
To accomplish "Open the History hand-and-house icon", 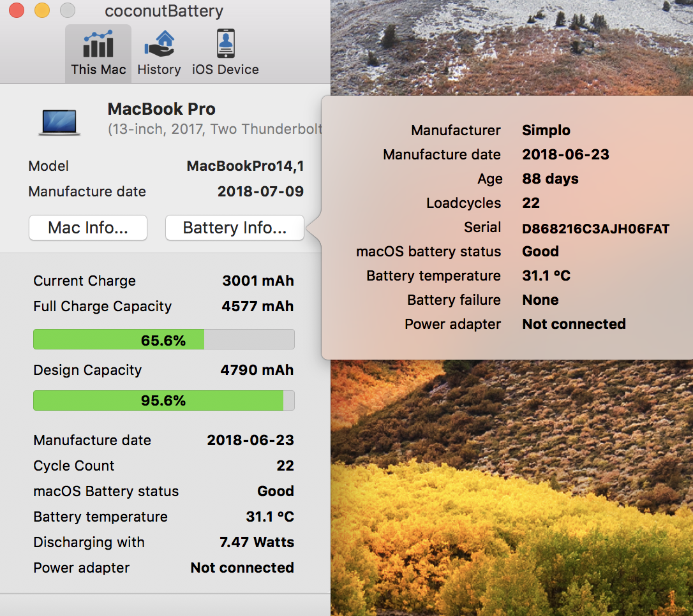I will tap(159, 44).
